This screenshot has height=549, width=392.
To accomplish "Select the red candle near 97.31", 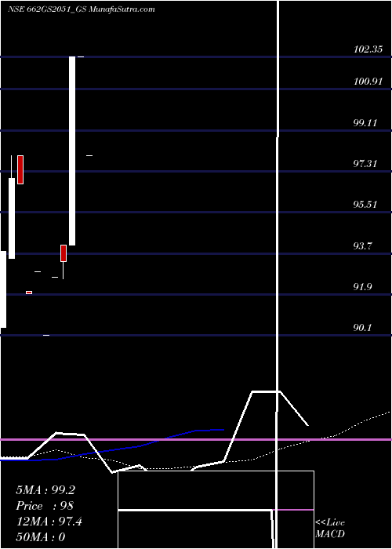I will coord(20,169).
